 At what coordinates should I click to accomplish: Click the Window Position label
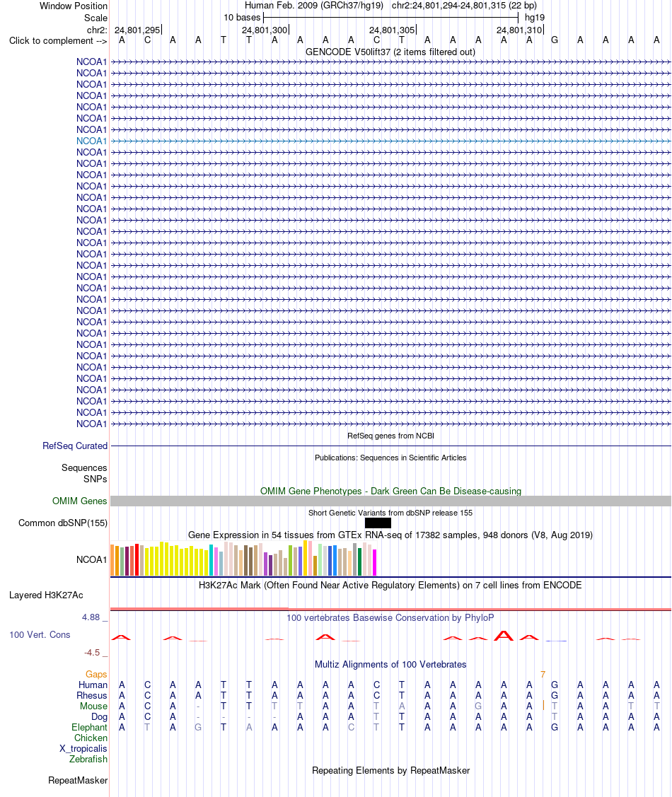tap(73, 6)
